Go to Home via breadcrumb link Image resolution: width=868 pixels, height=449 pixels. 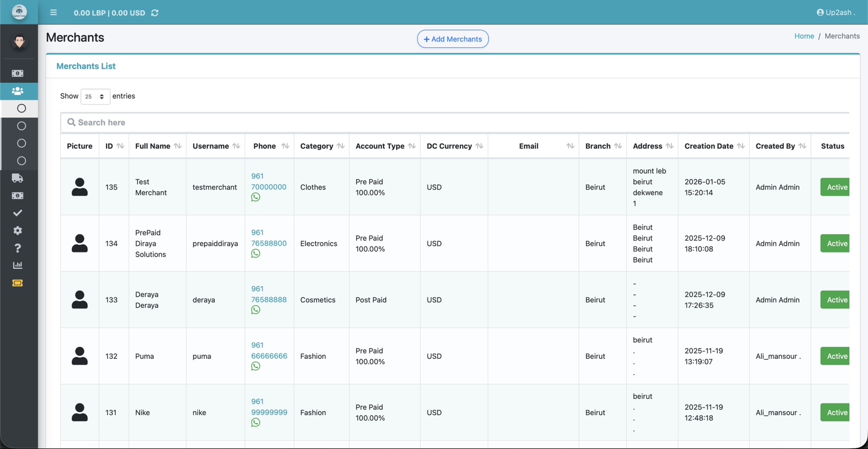coord(804,36)
